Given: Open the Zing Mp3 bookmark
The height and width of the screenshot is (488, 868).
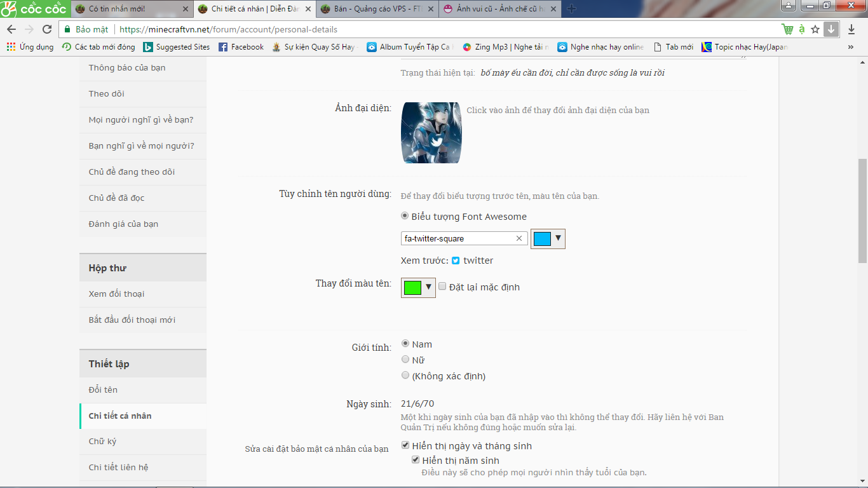Looking at the screenshot, I should 506,47.
